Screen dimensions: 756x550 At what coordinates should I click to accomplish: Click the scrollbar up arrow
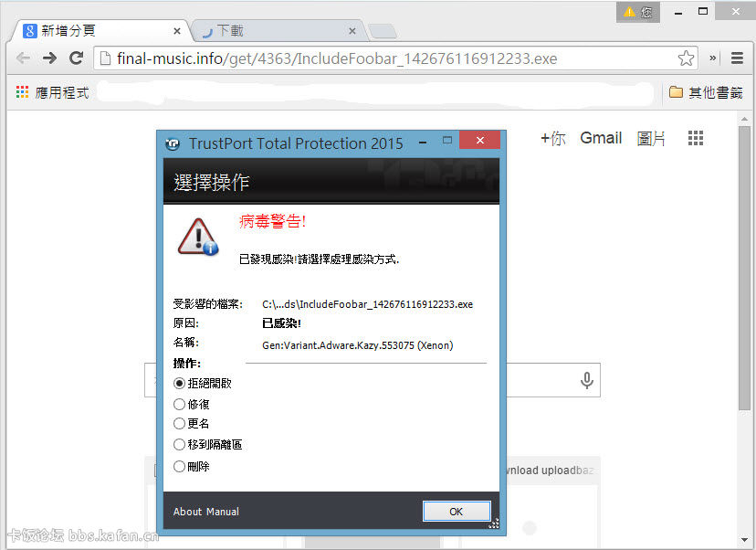tap(744, 118)
